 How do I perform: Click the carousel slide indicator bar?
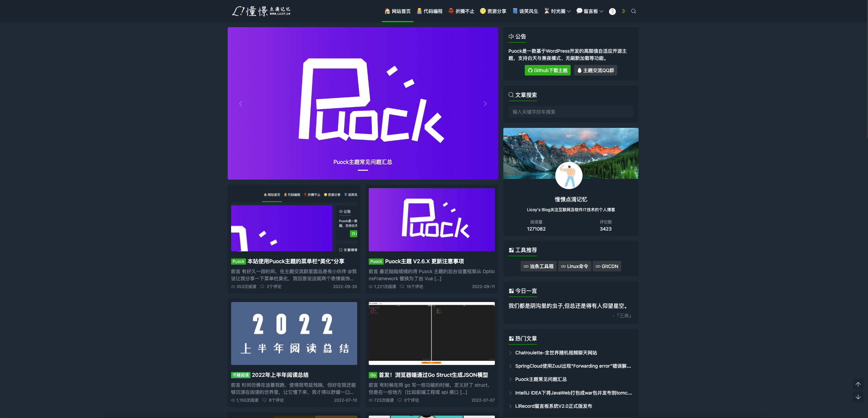click(x=363, y=170)
